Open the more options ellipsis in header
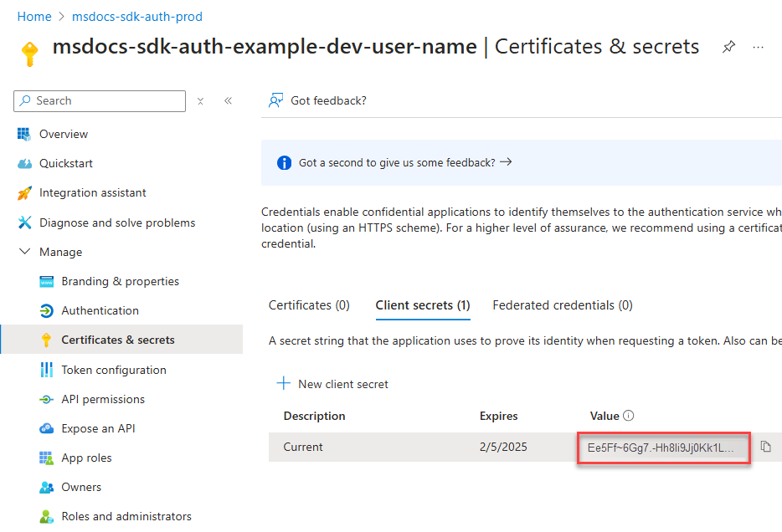Image resolution: width=782 pixels, height=532 pixels. click(758, 48)
